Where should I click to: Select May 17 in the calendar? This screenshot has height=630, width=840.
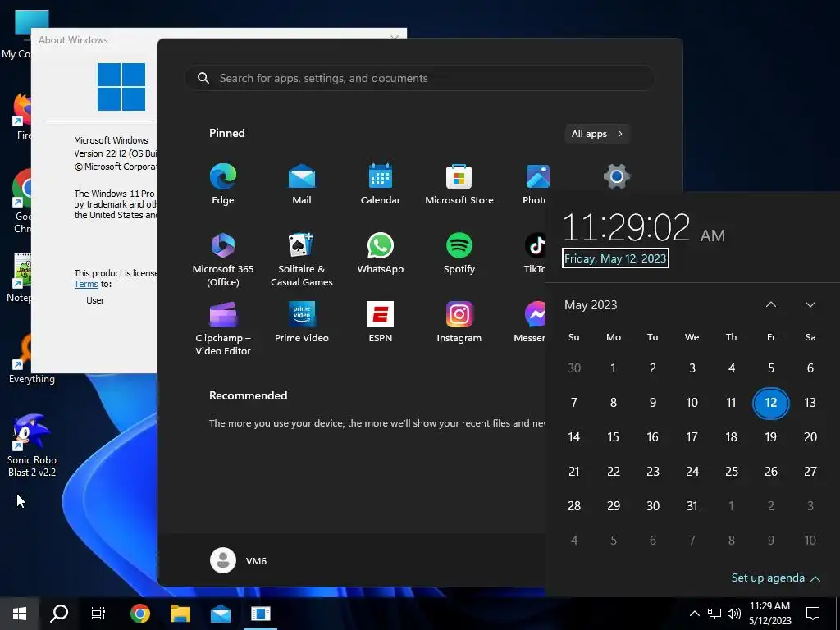[x=692, y=437]
